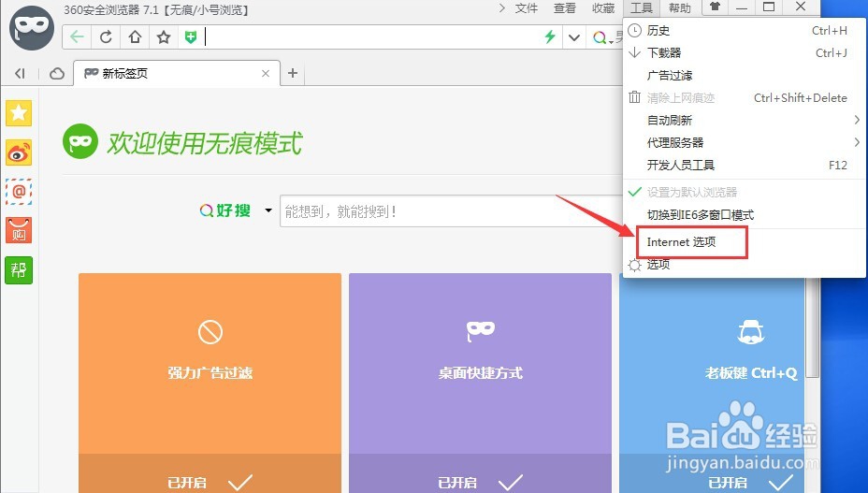Viewport: 868px width, 493px height.
Task: Minimize the browser window
Action: [742, 7]
